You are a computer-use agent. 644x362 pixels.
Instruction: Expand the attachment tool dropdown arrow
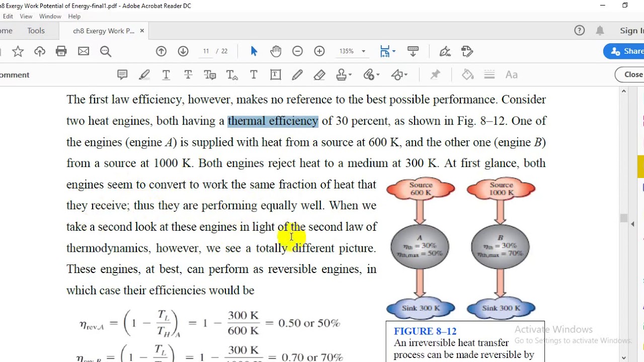(377, 75)
